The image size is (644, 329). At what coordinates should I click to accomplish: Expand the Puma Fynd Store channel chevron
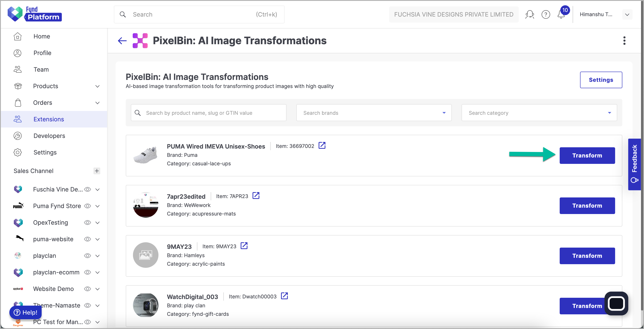coord(97,206)
